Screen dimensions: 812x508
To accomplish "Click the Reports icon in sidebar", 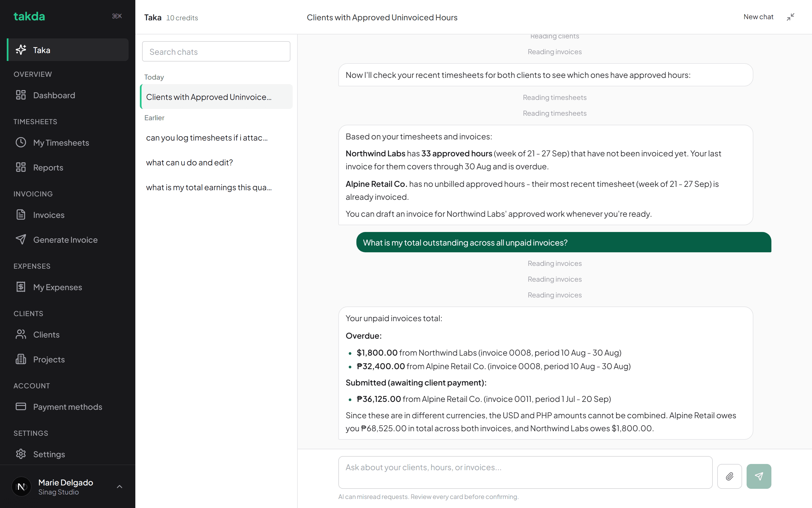I will [21, 167].
